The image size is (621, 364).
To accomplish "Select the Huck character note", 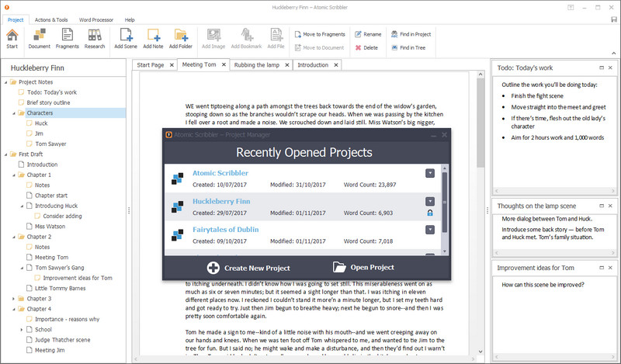I will pos(41,123).
